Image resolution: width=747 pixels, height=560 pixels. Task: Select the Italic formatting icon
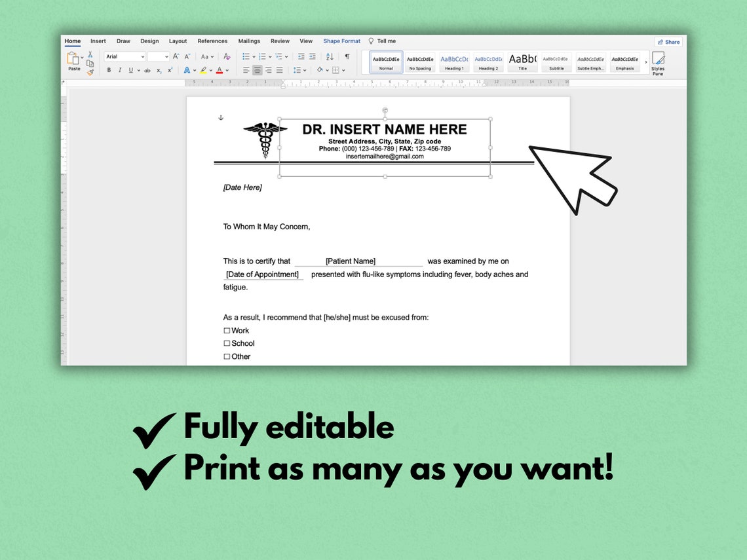pyautogui.click(x=120, y=70)
